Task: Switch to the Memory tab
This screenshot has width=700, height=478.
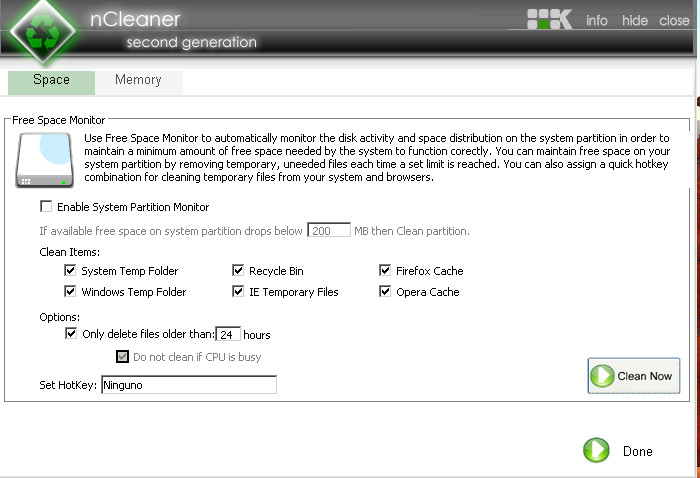Action: click(138, 80)
